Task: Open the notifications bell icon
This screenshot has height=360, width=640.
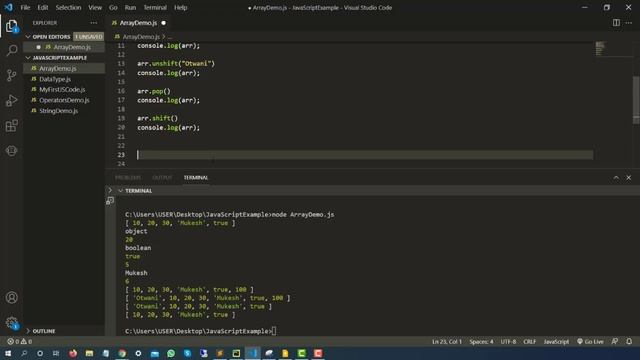Action: pos(629,342)
